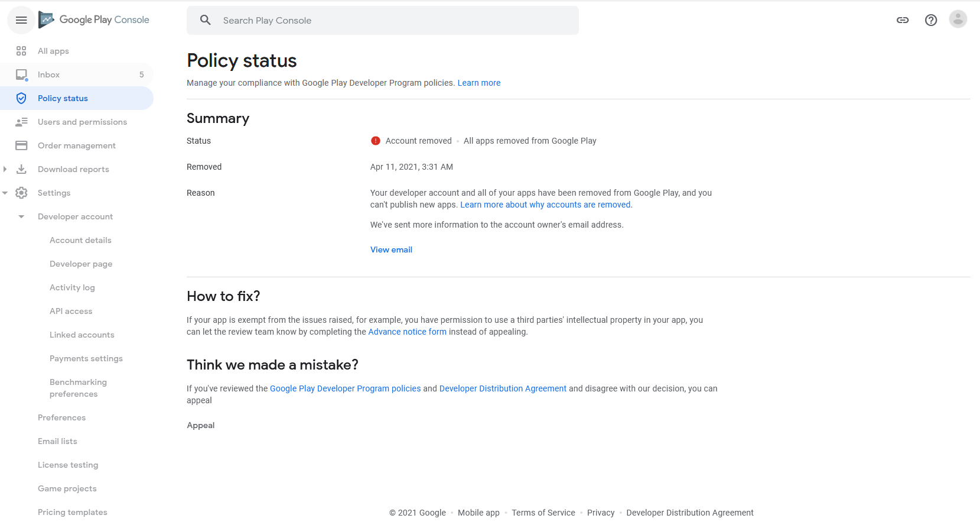Click the red Account removed status icon
Viewport: 980px width, 528px height.
376,141
